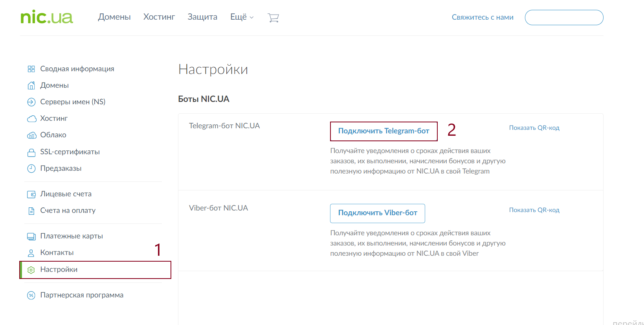Click the Сводная информация dashboard icon
The image size is (644, 325).
tap(31, 69)
